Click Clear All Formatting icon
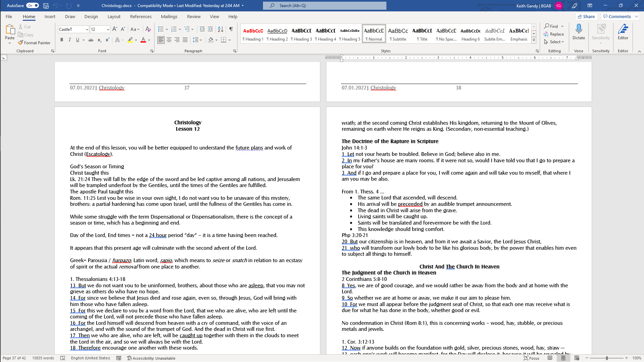The height and width of the screenshot is (362, 644). point(148,29)
